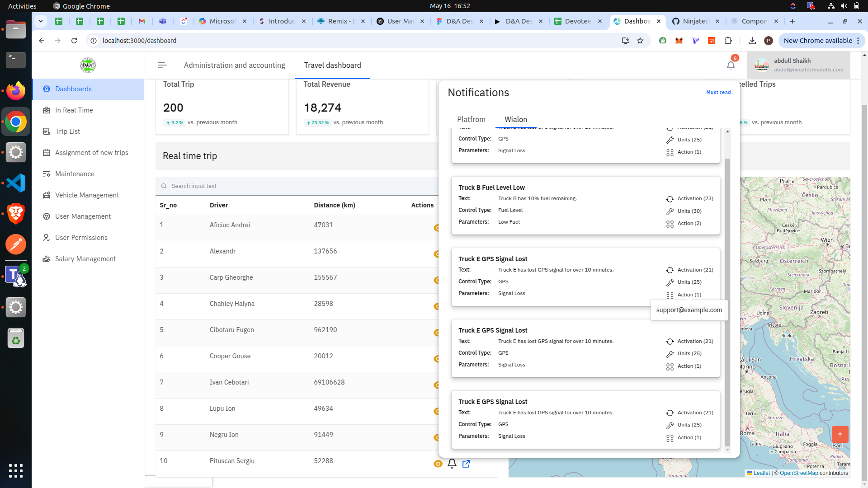Viewport: 868px width, 488px height.
Task: Open the abdull Shaikh profile menu
Action: coord(798,65)
